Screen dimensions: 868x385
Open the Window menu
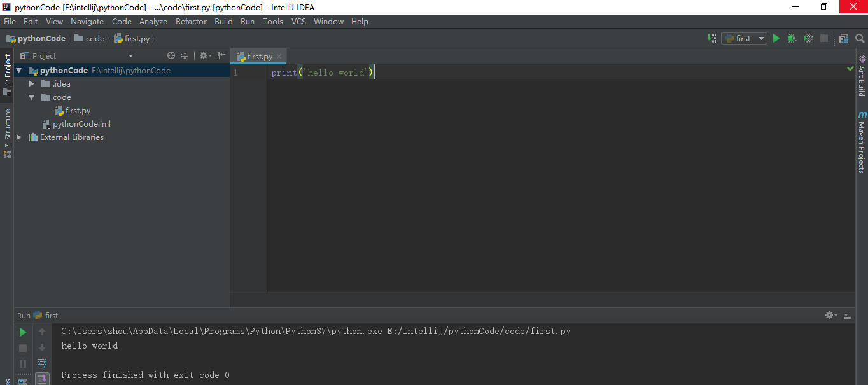(328, 21)
